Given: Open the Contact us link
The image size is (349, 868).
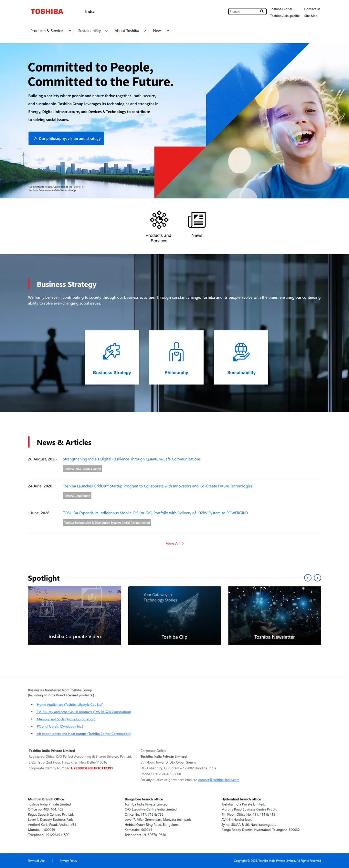Looking at the screenshot, I should coord(312,9).
